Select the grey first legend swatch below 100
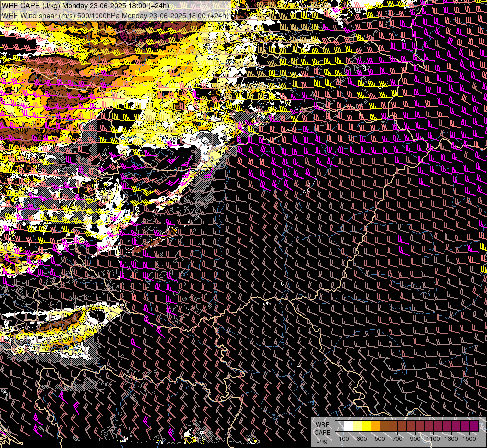Screen dimensions: 487x448 click(x=339, y=426)
